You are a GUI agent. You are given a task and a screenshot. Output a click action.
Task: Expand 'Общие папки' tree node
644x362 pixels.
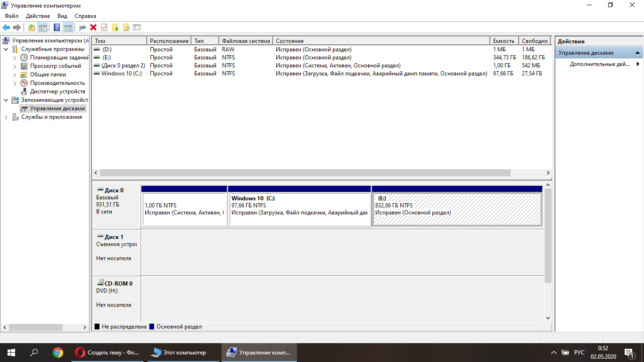[15, 74]
